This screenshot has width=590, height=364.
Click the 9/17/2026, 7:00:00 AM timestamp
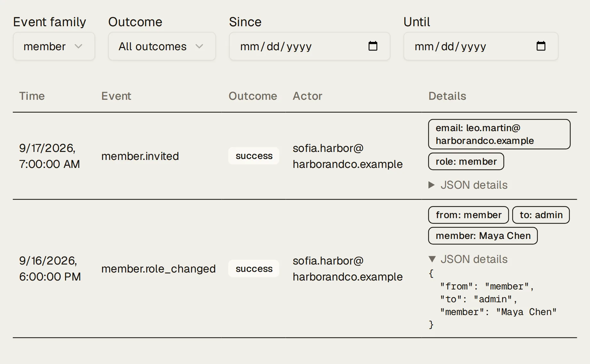point(49,156)
